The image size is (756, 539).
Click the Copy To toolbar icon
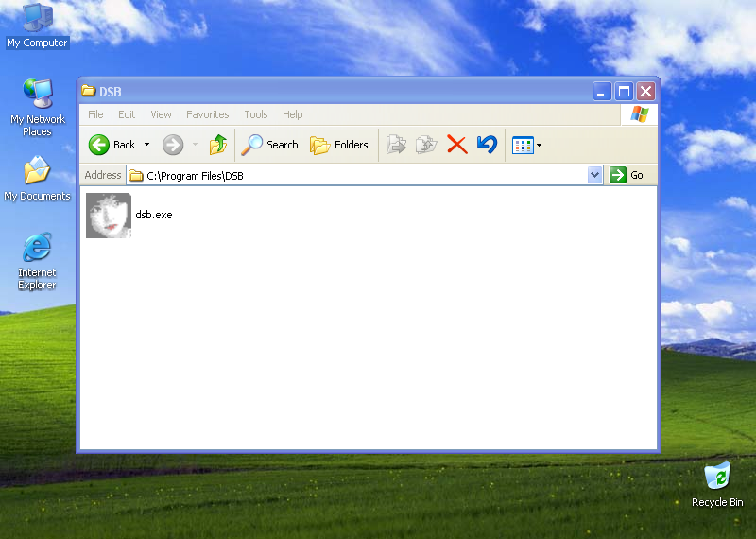click(x=426, y=145)
